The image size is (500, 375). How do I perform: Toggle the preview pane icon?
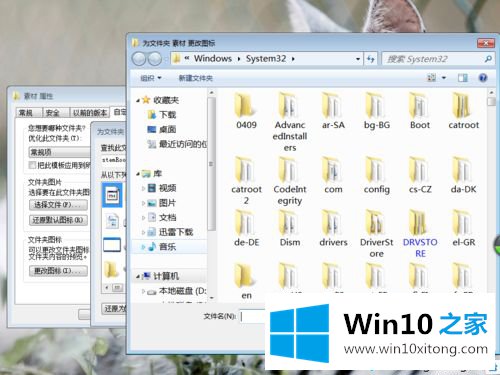pos(462,78)
